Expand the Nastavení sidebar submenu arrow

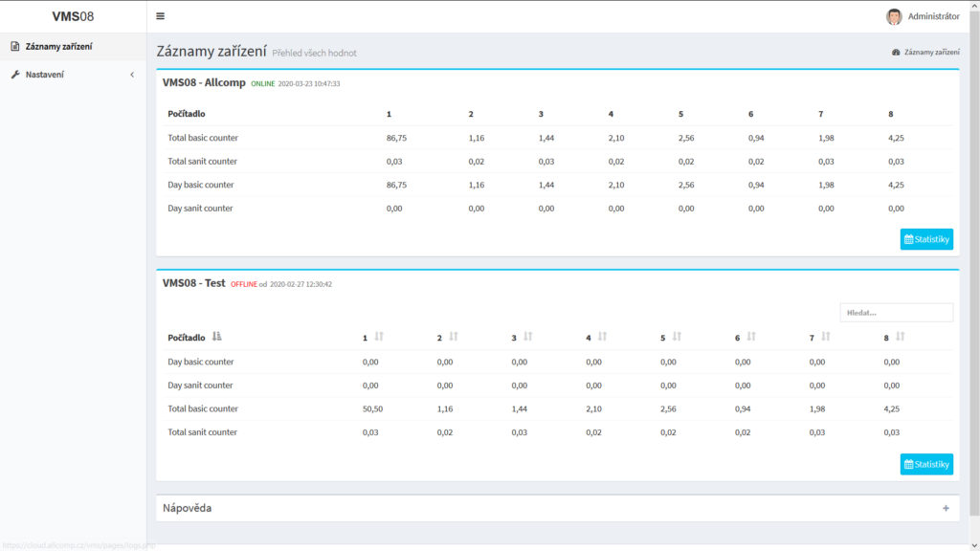point(132,75)
